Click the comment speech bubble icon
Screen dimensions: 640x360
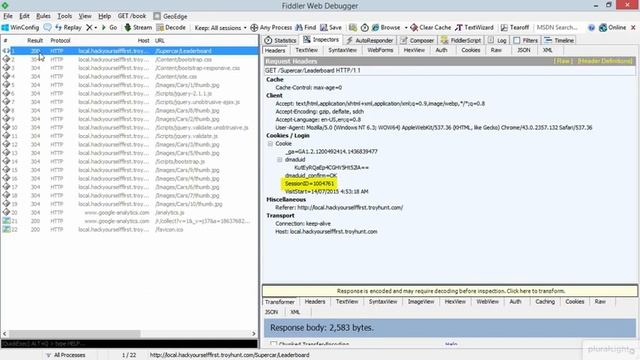point(47,27)
